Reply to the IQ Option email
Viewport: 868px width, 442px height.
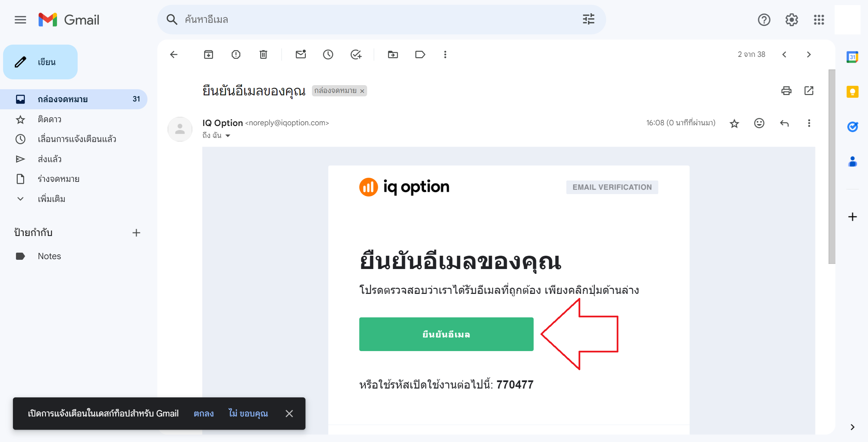[784, 123]
